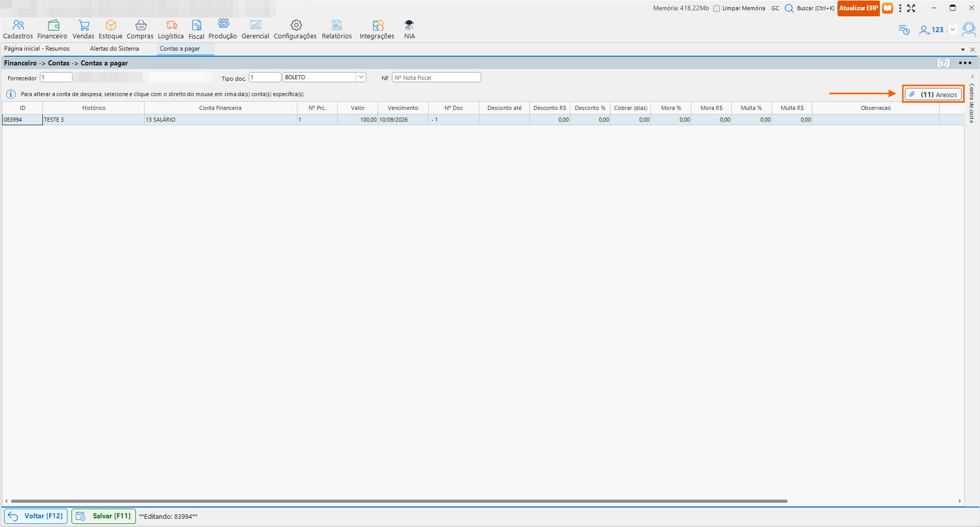Expand the user 123 dropdown arrow
980x527 pixels.
pyautogui.click(x=953, y=30)
